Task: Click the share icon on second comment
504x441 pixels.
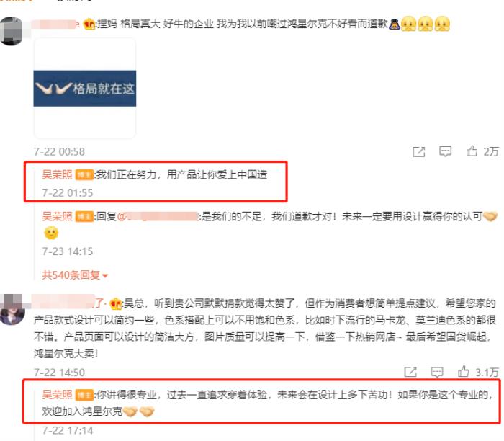Action: coord(410,372)
